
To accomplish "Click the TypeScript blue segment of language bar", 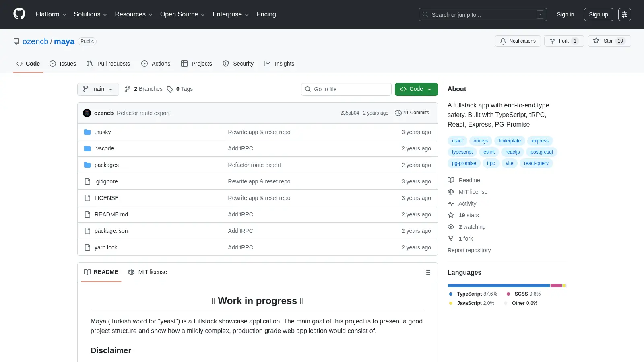I will [499, 286].
